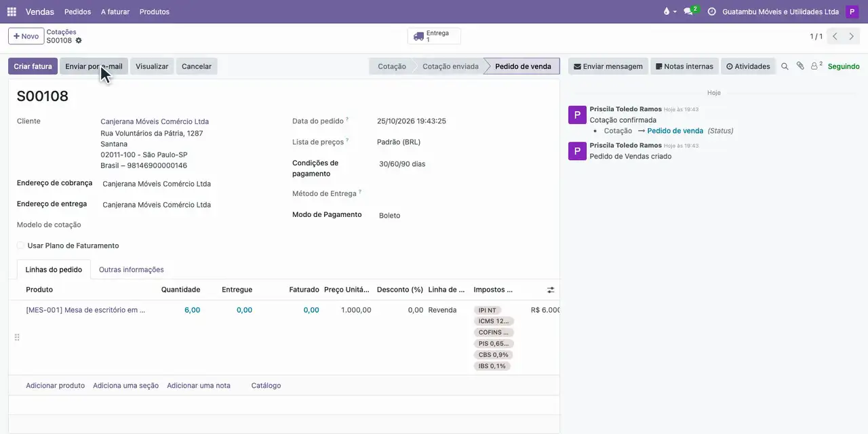Click Criar fatura button
This screenshot has width=868, height=434.
pyautogui.click(x=33, y=66)
